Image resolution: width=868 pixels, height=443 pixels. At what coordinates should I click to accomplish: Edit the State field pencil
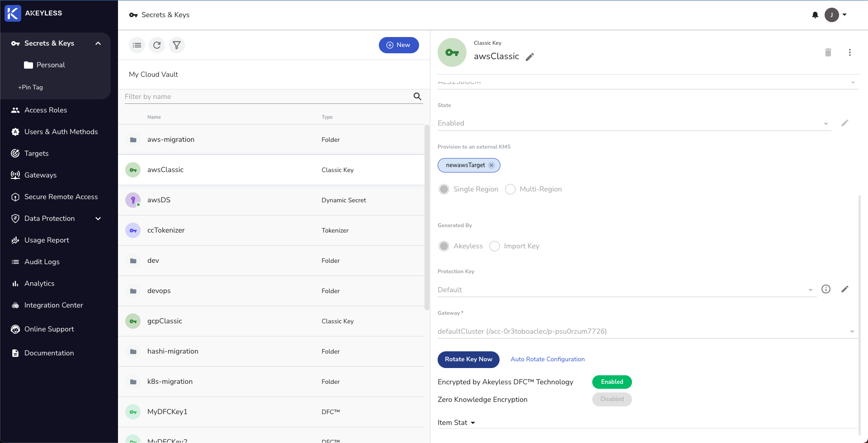pyautogui.click(x=844, y=123)
